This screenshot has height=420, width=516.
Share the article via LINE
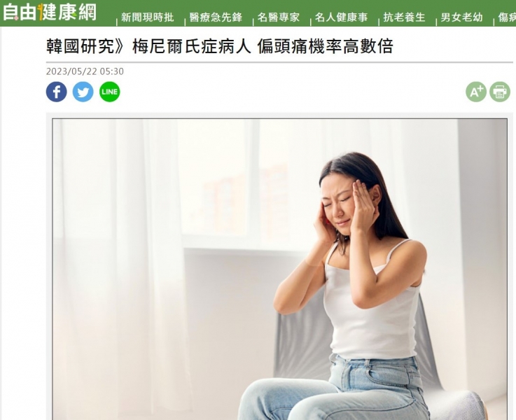(x=110, y=92)
